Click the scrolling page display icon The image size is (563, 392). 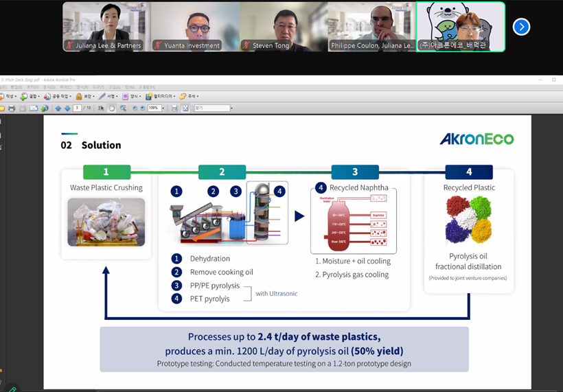[174, 108]
